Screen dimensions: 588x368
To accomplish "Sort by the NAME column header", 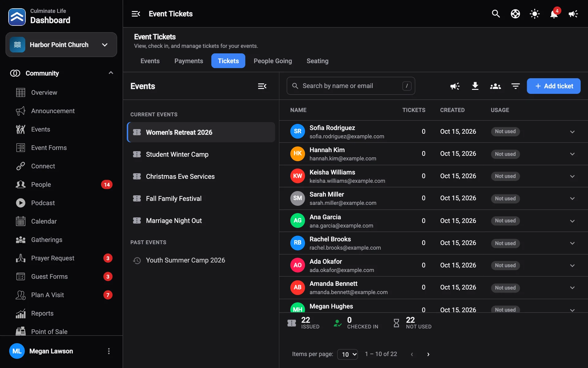I will 298,110.
